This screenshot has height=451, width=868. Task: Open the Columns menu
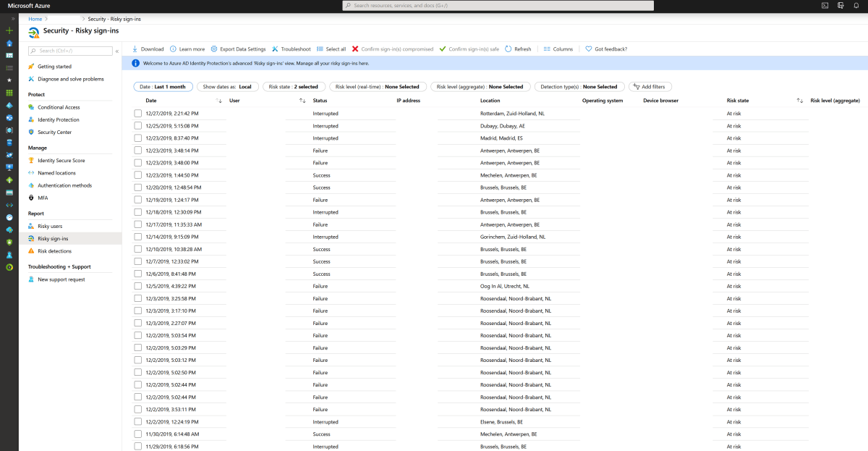click(x=558, y=49)
